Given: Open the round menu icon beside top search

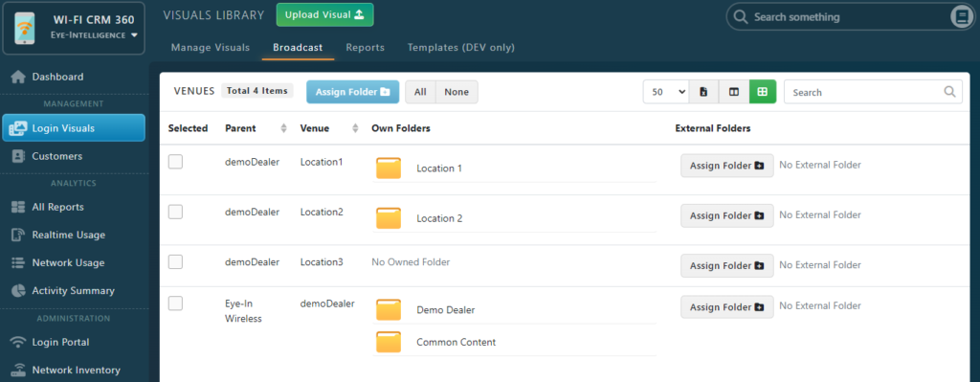Looking at the screenshot, I should (961, 17).
